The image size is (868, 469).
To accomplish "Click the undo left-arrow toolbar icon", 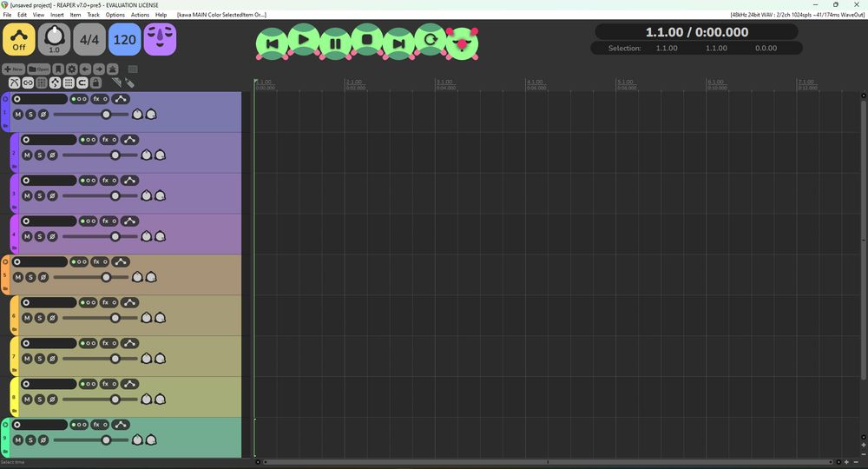I will [85, 69].
